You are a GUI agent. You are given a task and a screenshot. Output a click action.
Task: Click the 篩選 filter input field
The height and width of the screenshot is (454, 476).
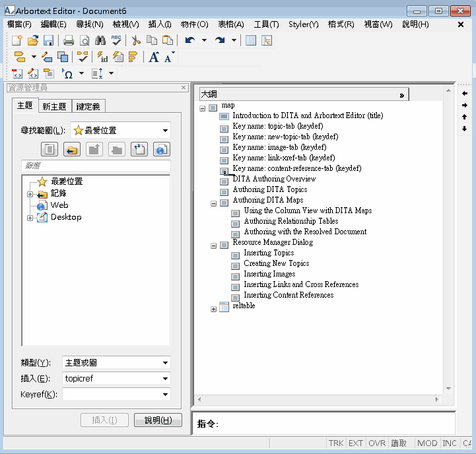[96, 166]
